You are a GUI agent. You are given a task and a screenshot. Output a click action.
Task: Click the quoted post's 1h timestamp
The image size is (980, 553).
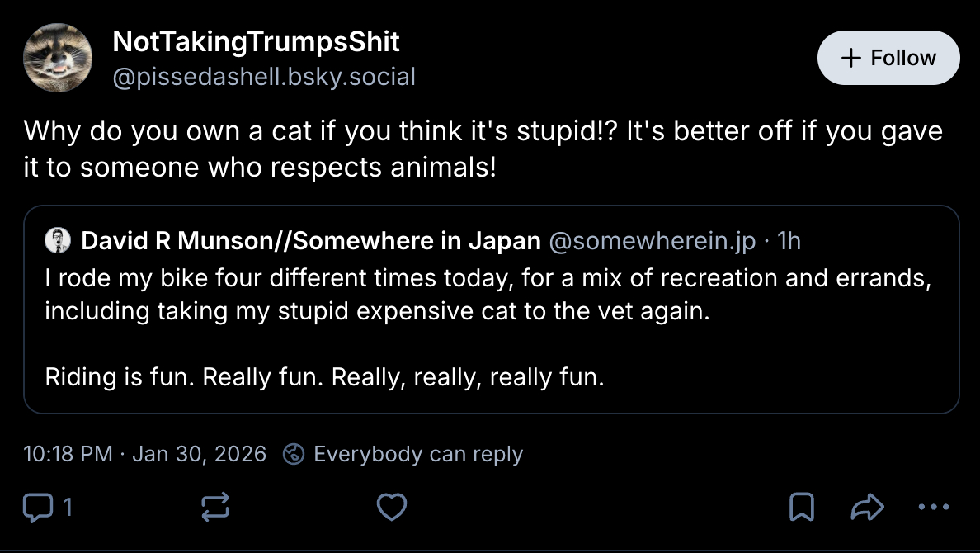point(789,240)
